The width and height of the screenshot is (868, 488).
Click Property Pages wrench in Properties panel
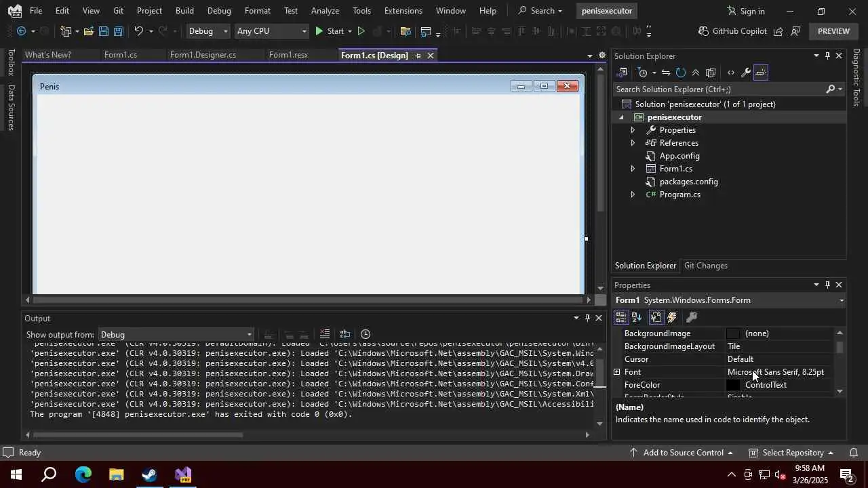692,317
